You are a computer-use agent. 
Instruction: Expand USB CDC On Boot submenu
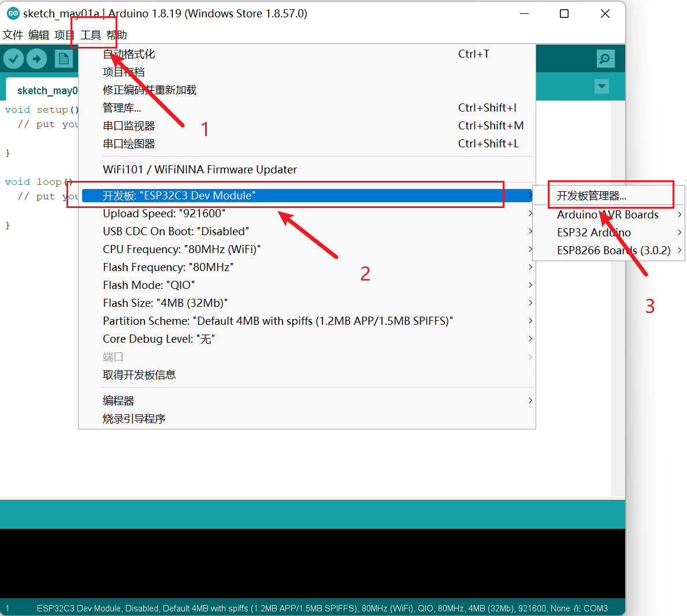click(x=307, y=232)
